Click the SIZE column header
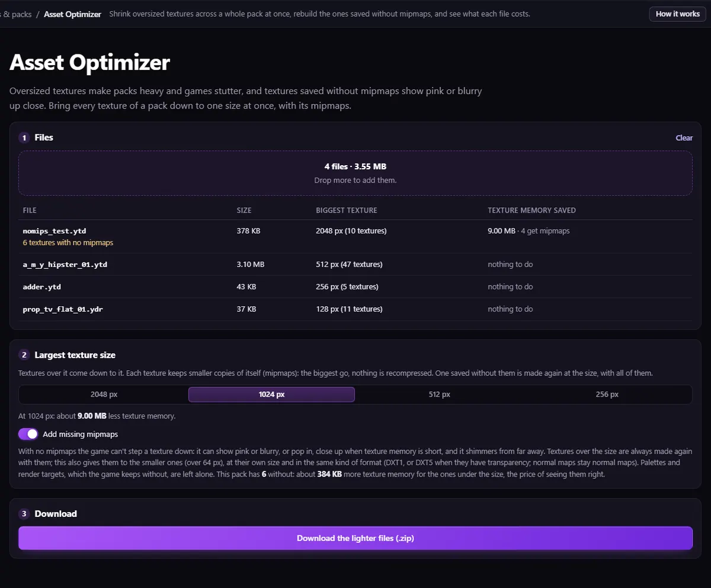 click(244, 210)
